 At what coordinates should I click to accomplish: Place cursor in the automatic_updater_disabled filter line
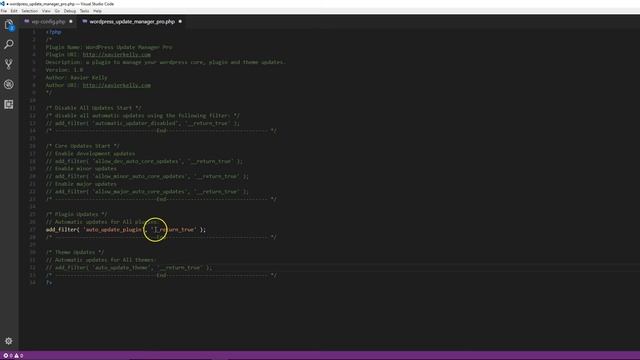point(143,123)
